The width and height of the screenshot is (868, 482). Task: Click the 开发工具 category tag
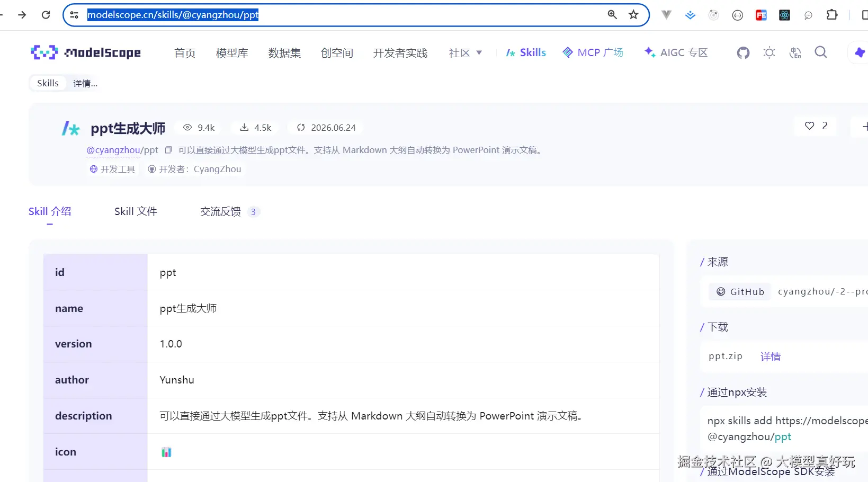pos(113,169)
